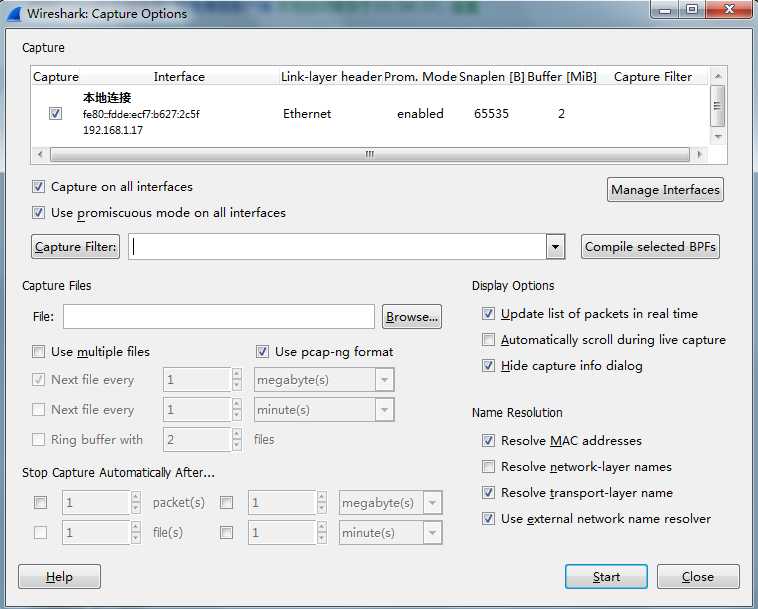
Task: Enable stop after megabyte(s) checkbox
Action: pyautogui.click(x=226, y=503)
